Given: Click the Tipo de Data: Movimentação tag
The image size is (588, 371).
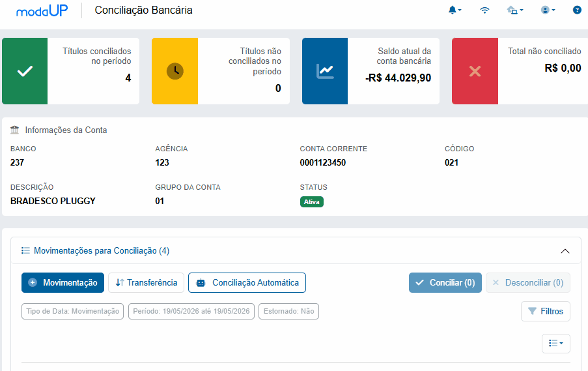Looking at the screenshot, I should coord(72,311).
